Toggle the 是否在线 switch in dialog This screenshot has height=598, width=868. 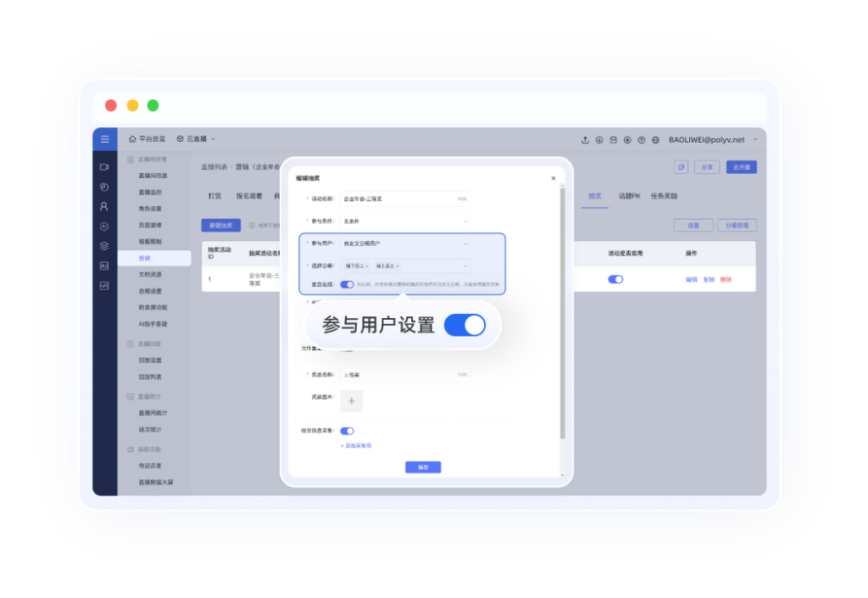[x=347, y=285]
